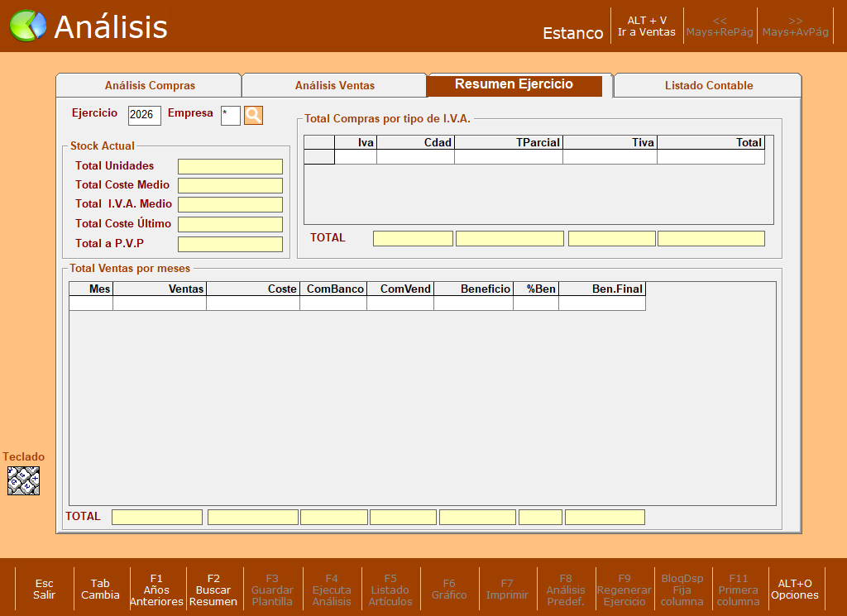Click the Total I.V.A. Medio field
The height and width of the screenshot is (616, 847).
pos(230,204)
